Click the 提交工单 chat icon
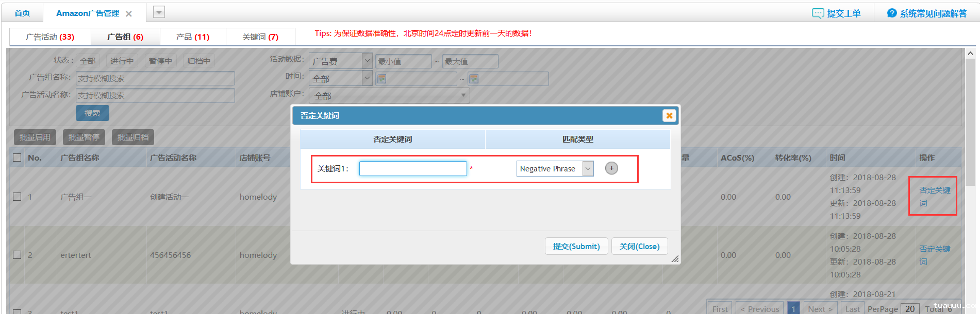Screen dimensions: 980x314 [x=818, y=13]
